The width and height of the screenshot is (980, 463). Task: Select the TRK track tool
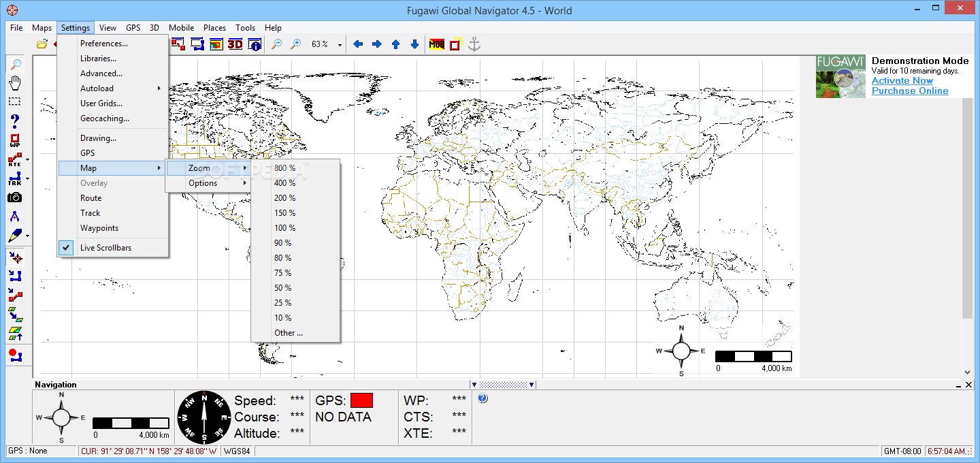pyautogui.click(x=15, y=180)
